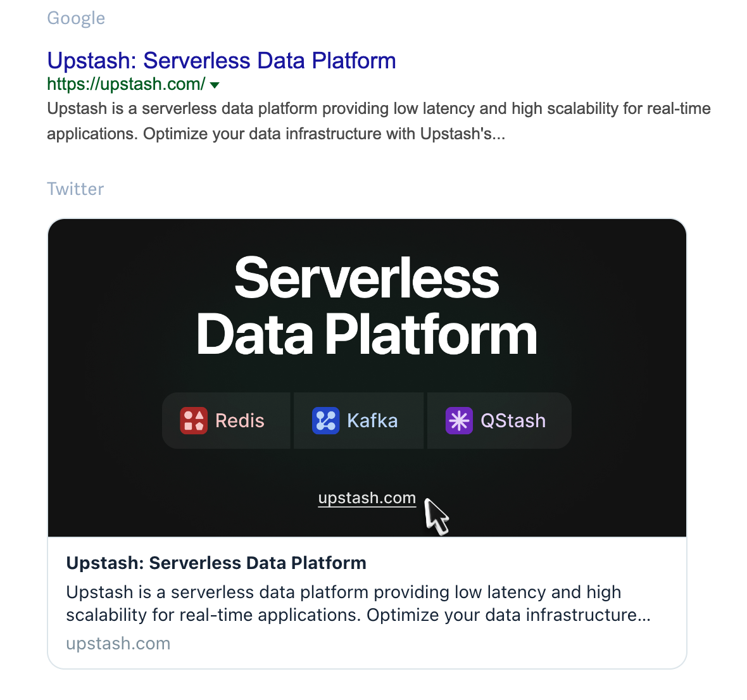Click the Twitter section label
Image resolution: width=747 pixels, height=700 pixels.
(75, 189)
